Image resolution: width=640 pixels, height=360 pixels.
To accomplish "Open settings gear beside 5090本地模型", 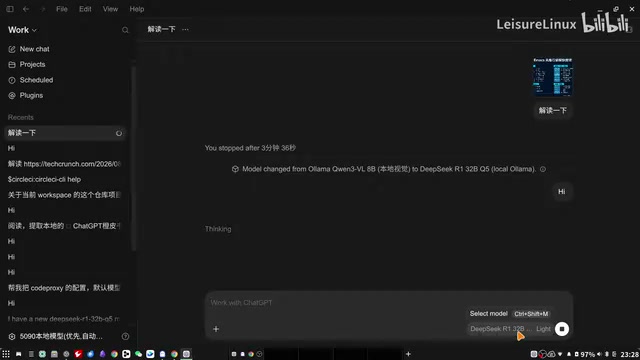I will pos(12,337).
